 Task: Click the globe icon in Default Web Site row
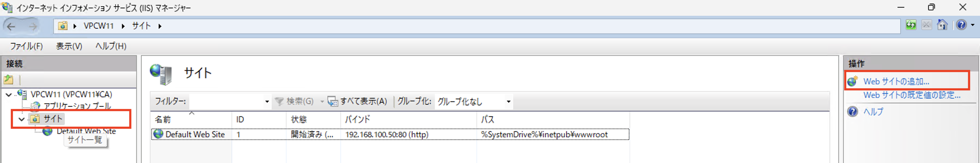pos(158,134)
